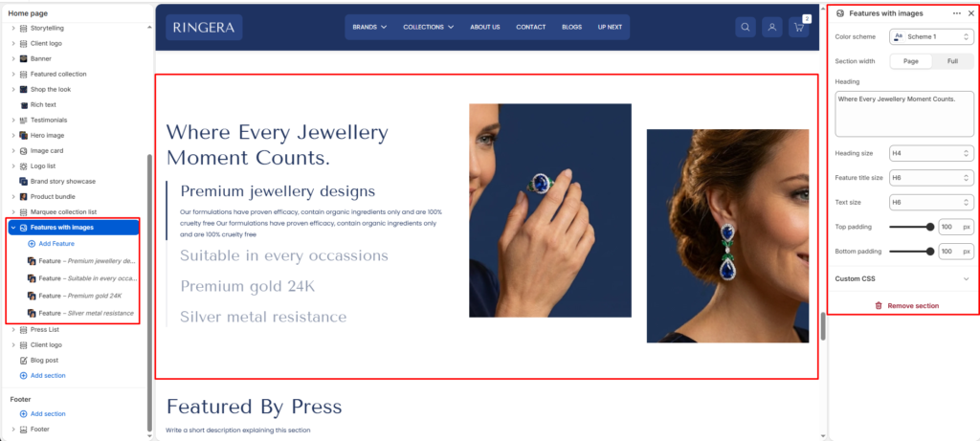Click the Brand story showcase icon
980x441 pixels.
click(x=24, y=181)
